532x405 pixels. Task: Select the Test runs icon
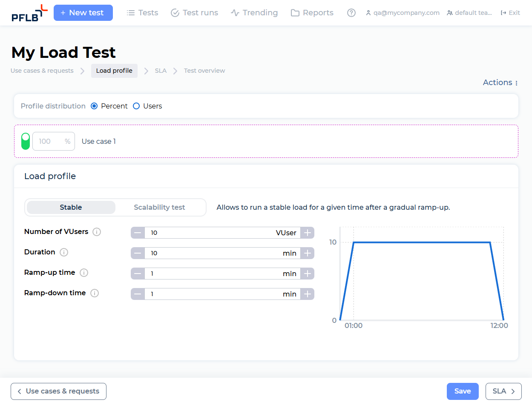[175, 13]
